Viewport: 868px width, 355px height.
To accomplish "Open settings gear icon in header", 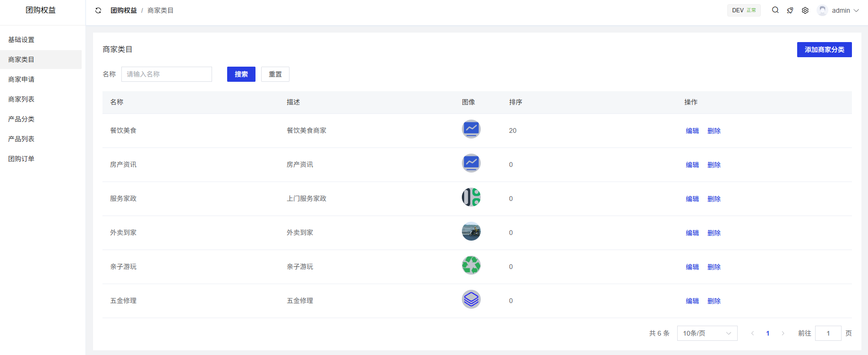I will (x=805, y=10).
